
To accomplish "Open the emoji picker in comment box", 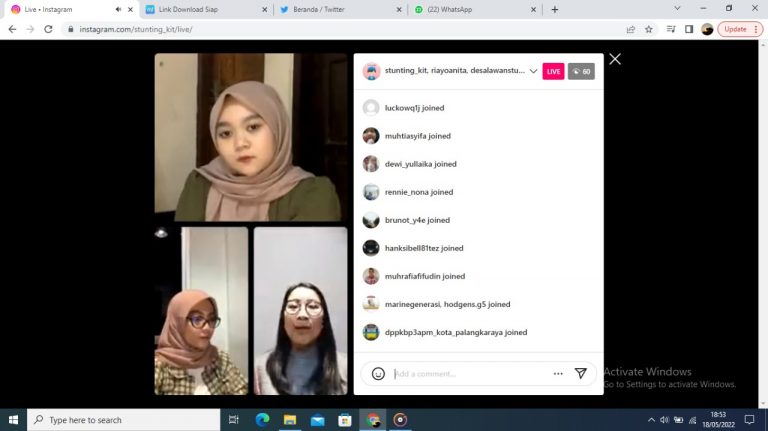I will 378,374.
